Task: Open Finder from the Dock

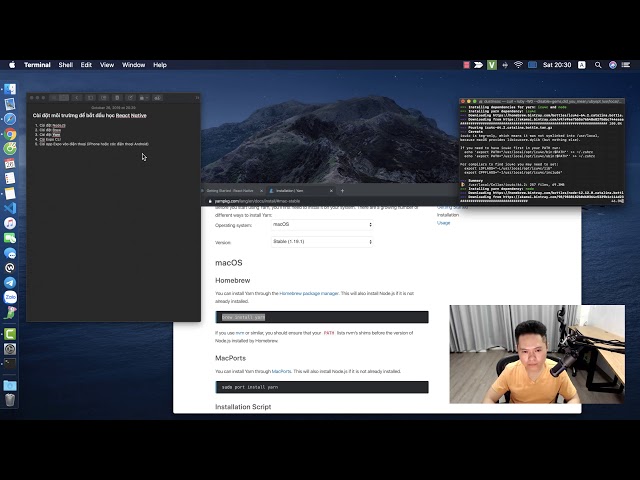Action: [x=10, y=89]
